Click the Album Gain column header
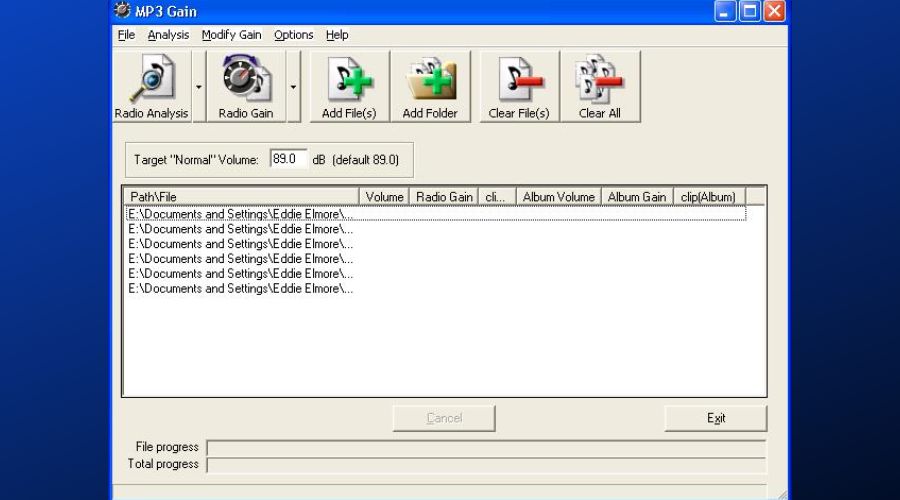Image resolution: width=900 pixels, height=500 pixels. coord(636,197)
